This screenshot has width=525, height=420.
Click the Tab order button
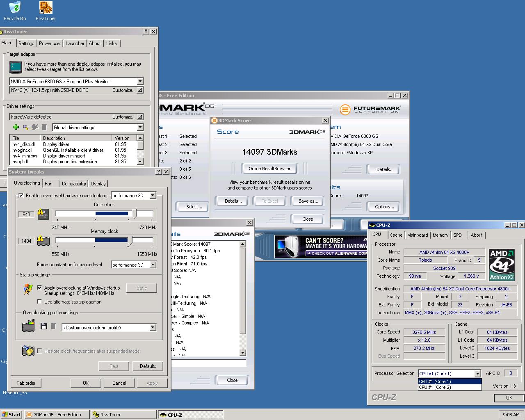(26, 383)
